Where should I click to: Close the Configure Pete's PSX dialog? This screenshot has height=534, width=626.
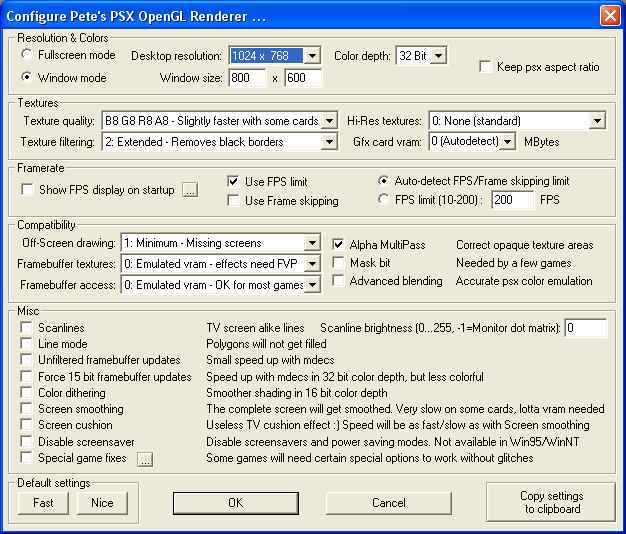pos(610,16)
